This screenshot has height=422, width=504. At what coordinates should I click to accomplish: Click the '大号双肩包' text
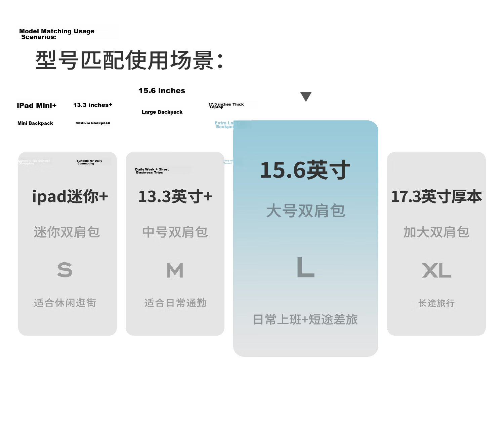pyautogui.click(x=306, y=211)
